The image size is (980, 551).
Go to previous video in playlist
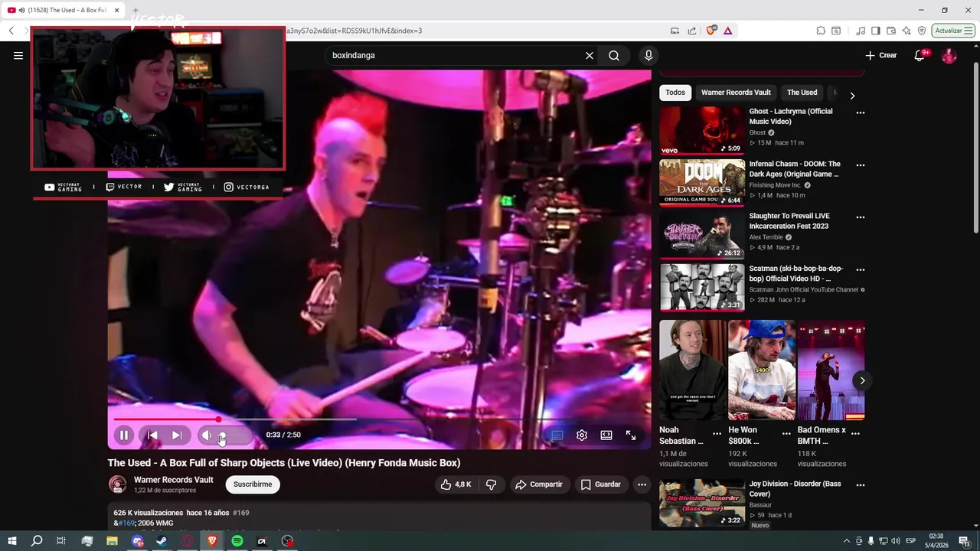(152, 435)
